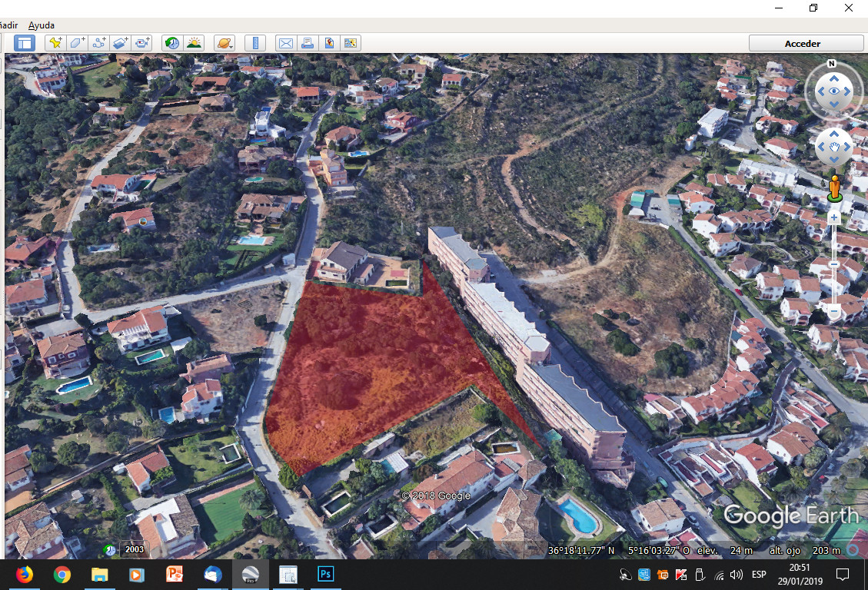Open File Explorer from the taskbar
The width and height of the screenshot is (868, 590).
(100, 575)
